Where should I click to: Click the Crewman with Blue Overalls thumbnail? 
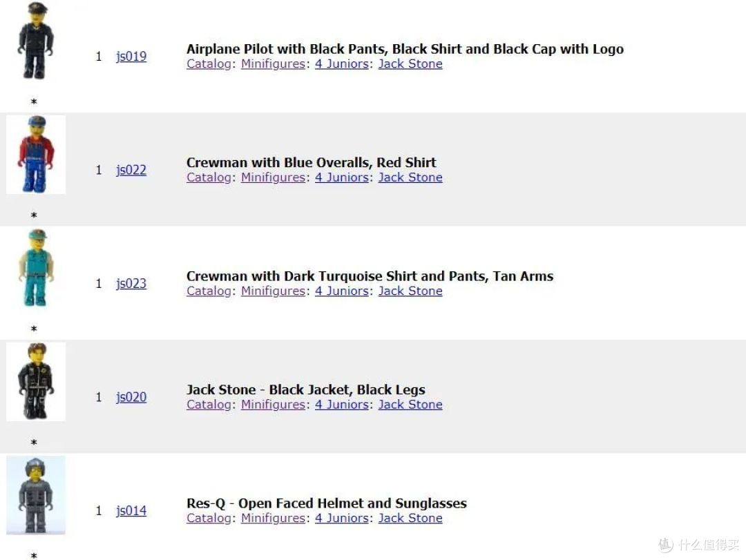point(36,155)
